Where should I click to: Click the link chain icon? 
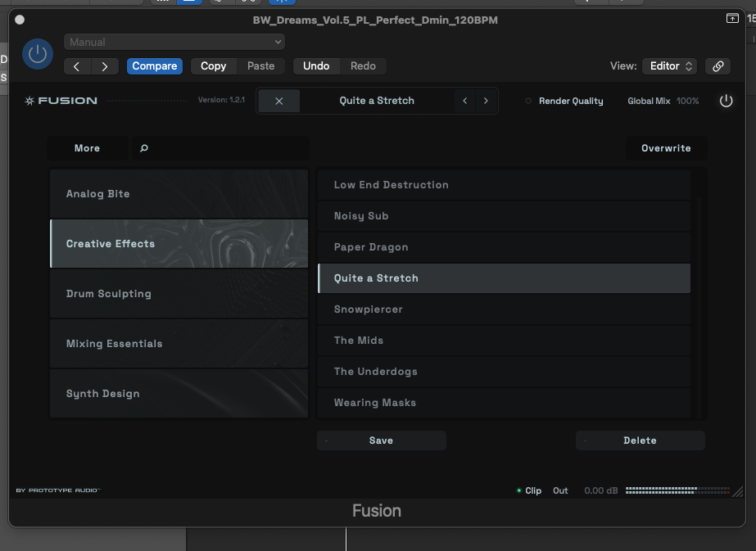(718, 66)
